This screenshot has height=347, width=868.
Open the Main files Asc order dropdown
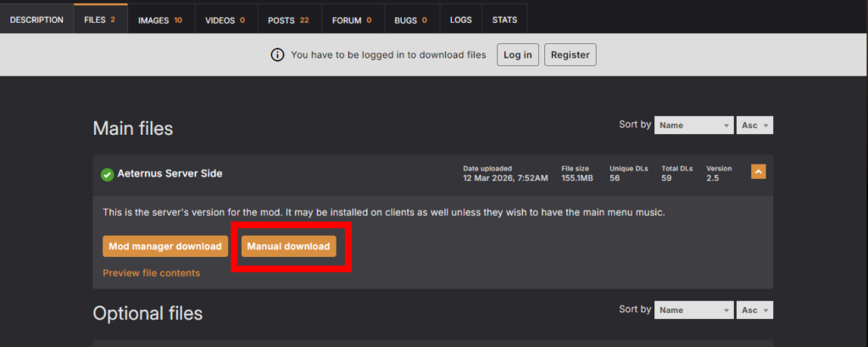coord(754,126)
